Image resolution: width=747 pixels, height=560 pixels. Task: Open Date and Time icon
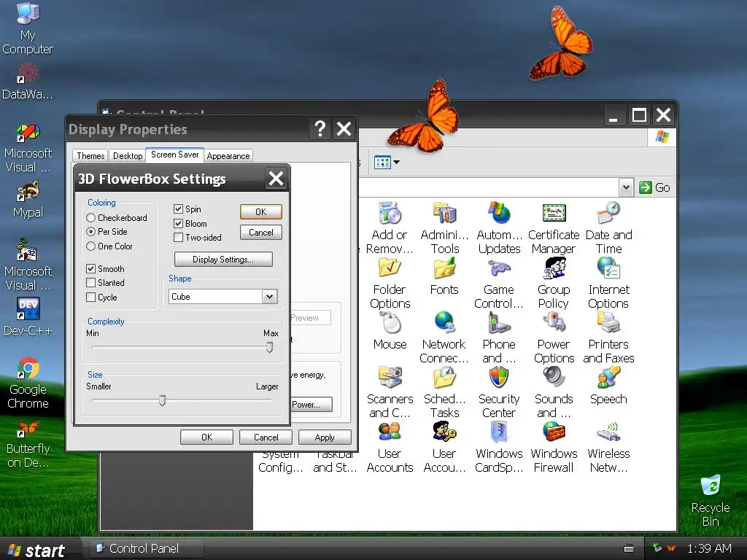pyautogui.click(x=608, y=212)
